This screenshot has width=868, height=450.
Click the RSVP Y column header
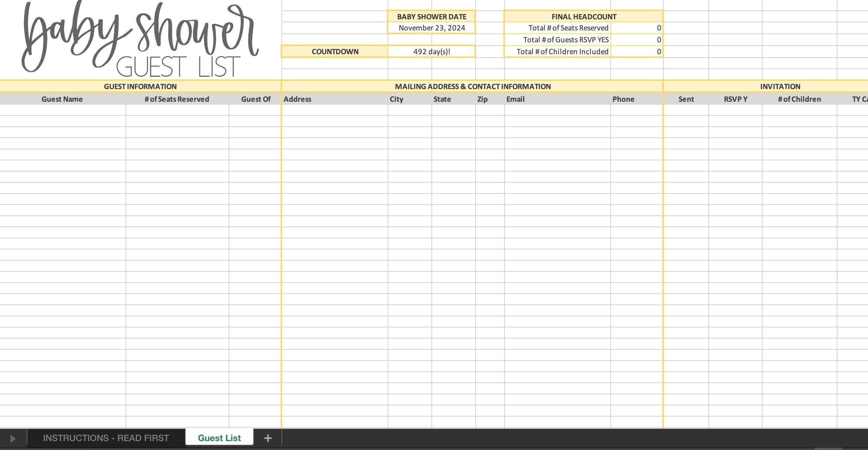tap(735, 99)
